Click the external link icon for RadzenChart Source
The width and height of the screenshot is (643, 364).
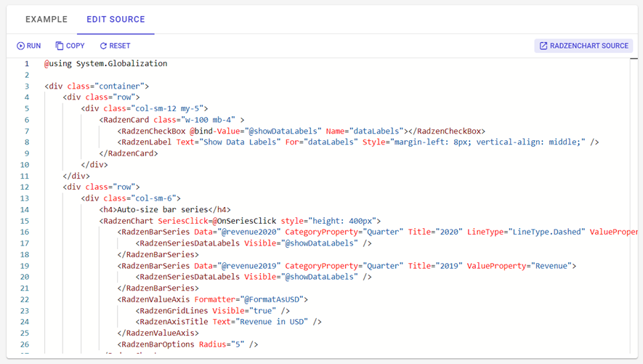(543, 46)
